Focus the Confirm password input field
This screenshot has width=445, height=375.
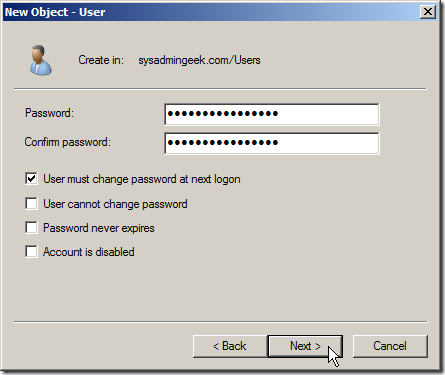coord(272,143)
